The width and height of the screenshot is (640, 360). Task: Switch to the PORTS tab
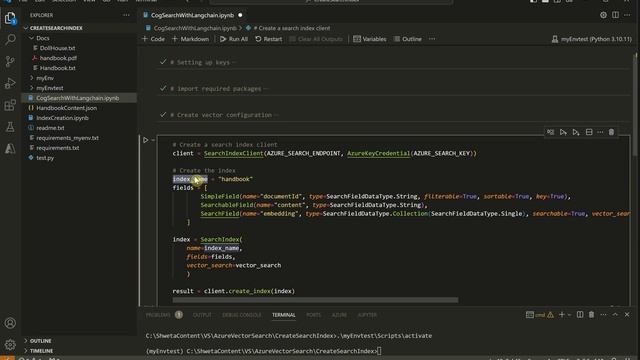click(x=313, y=315)
